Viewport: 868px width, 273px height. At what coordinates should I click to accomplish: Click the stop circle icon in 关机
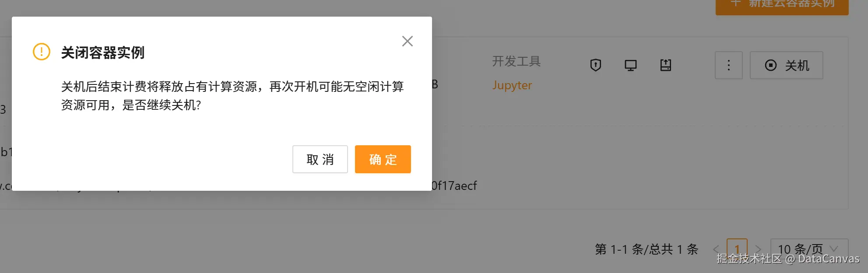[x=771, y=65]
